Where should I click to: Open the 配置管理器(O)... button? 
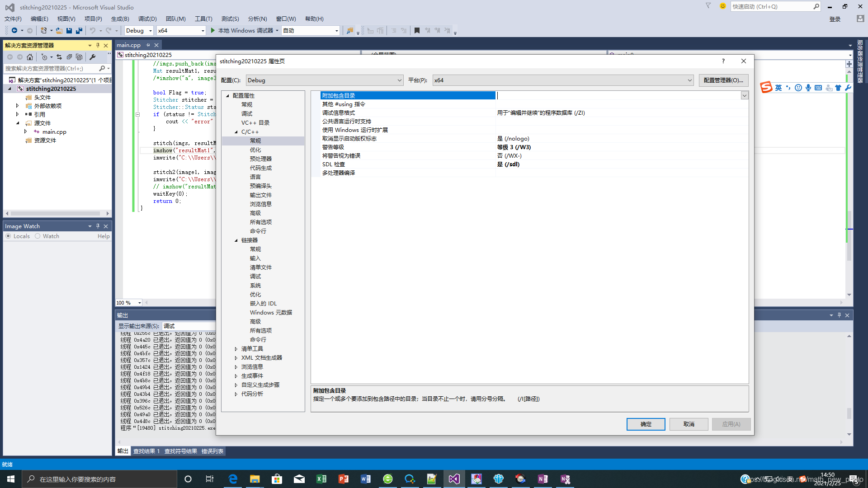(723, 80)
